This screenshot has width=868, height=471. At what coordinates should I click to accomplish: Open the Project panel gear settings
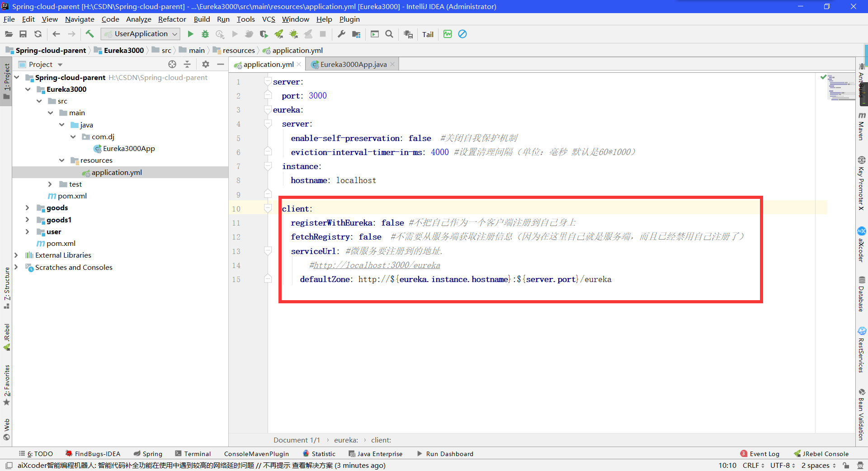tap(206, 64)
